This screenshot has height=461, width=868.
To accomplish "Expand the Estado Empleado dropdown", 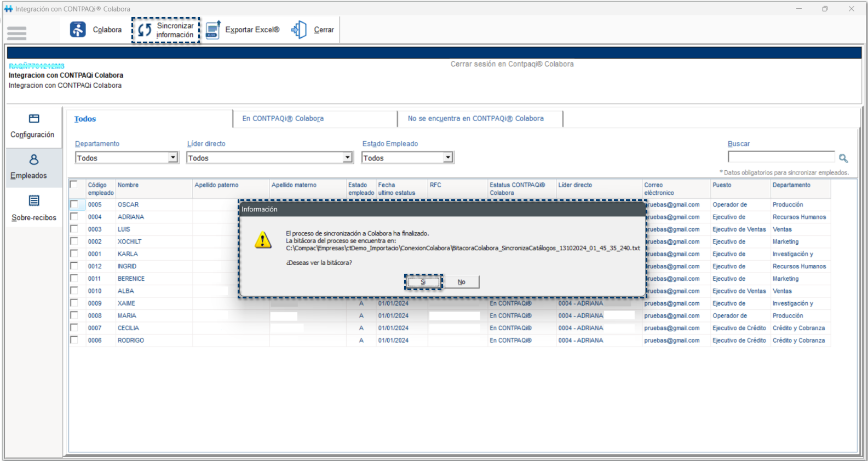I will coord(448,158).
